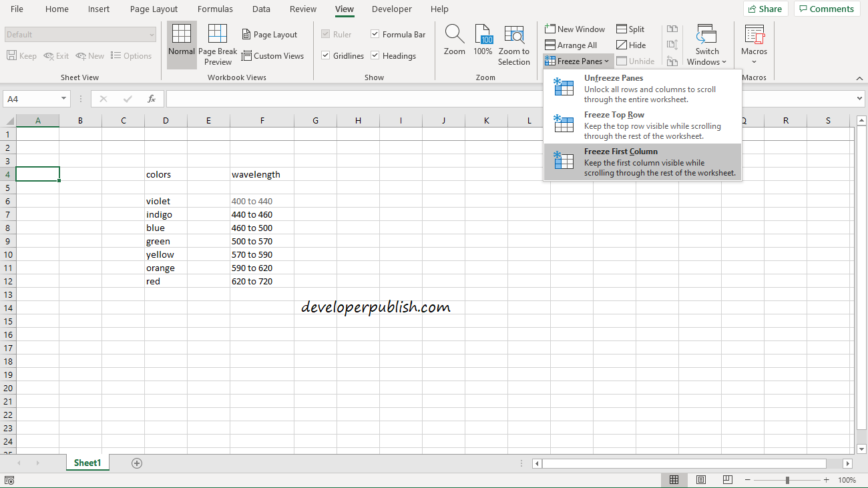Toggle the Headings checkbox
Screen dimensions: 868x488
pos(375,55)
